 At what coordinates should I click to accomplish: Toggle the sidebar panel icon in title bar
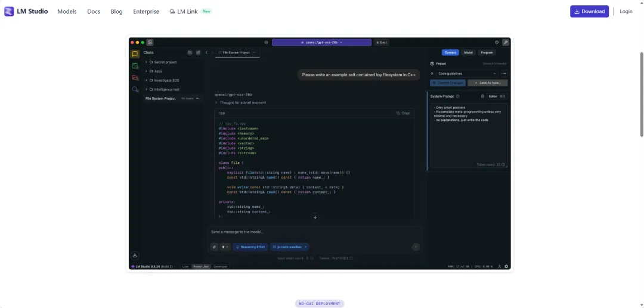[x=150, y=42]
